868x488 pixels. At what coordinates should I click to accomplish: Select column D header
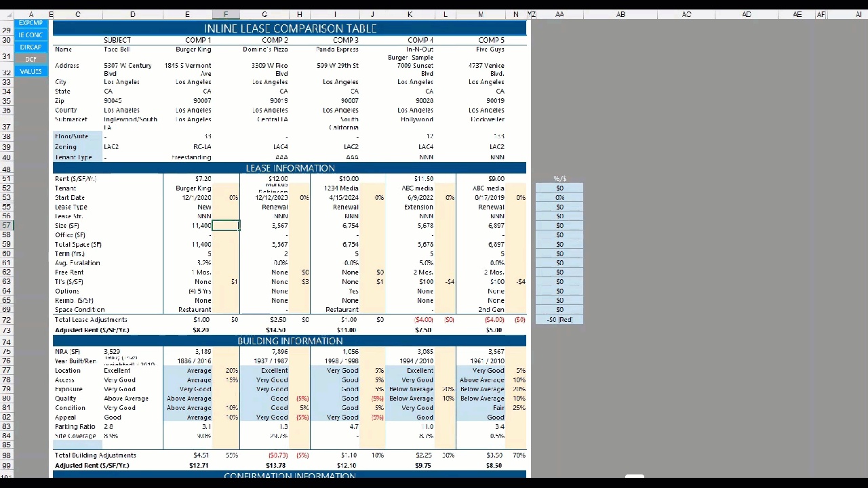132,14
